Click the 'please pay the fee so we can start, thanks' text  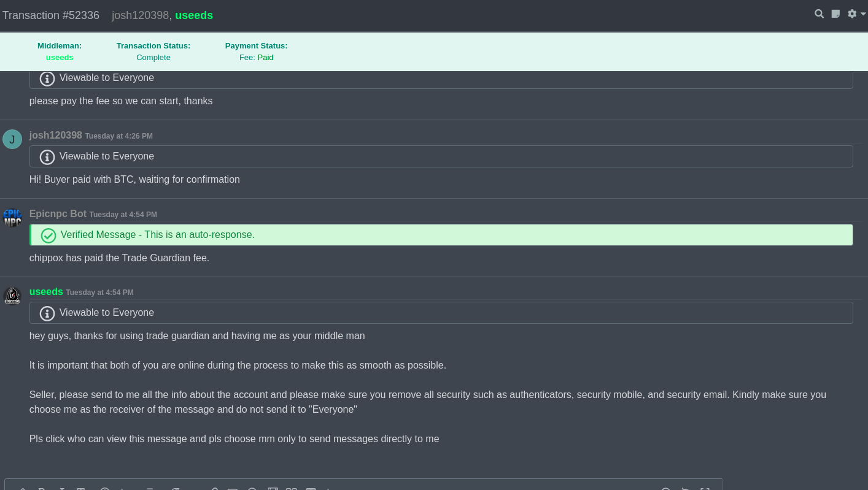pyautogui.click(x=121, y=101)
